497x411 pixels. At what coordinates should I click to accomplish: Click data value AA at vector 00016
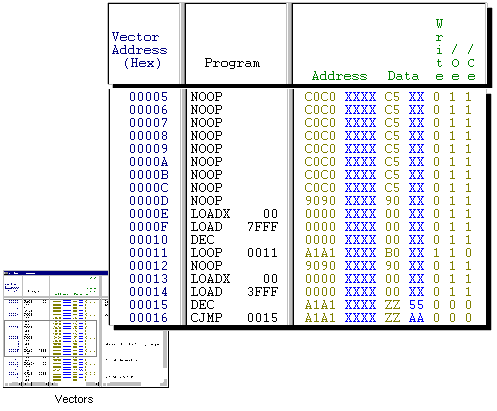click(x=416, y=318)
